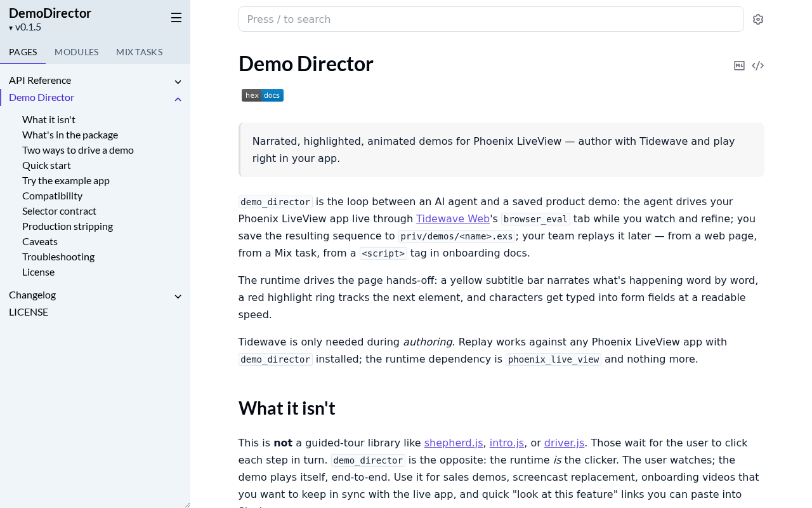Open the LICENSE page in sidebar

click(x=29, y=312)
